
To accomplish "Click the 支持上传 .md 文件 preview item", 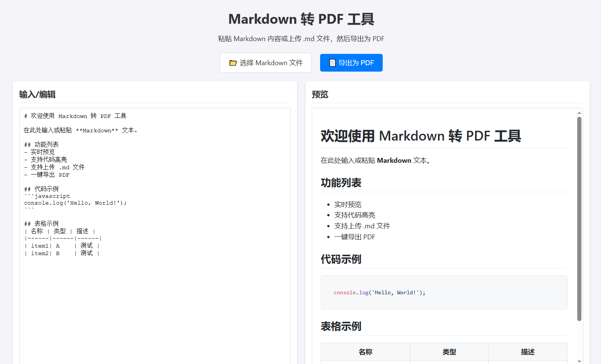I will (362, 226).
